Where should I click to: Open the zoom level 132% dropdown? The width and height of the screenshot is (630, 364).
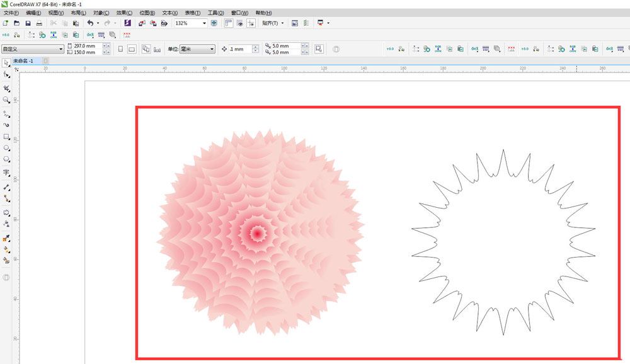point(204,23)
